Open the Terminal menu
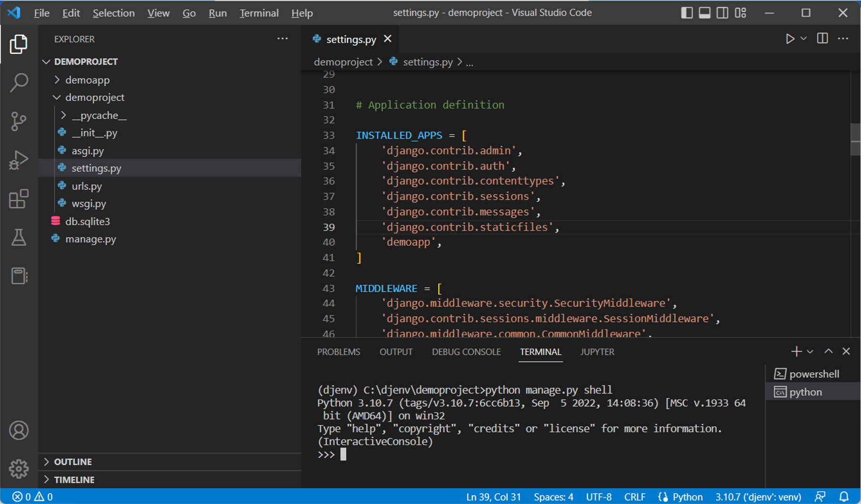The height and width of the screenshot is (504, 861). coord(259,13)
